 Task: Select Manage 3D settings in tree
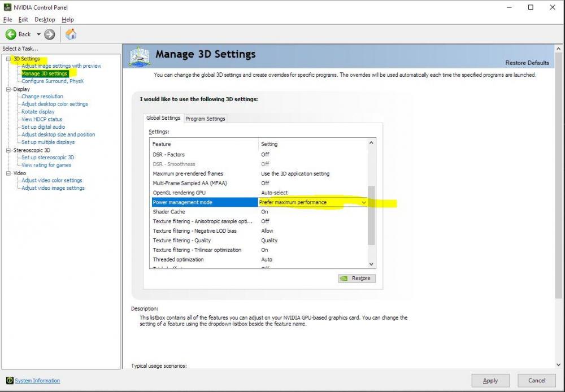tap(44, 73)
